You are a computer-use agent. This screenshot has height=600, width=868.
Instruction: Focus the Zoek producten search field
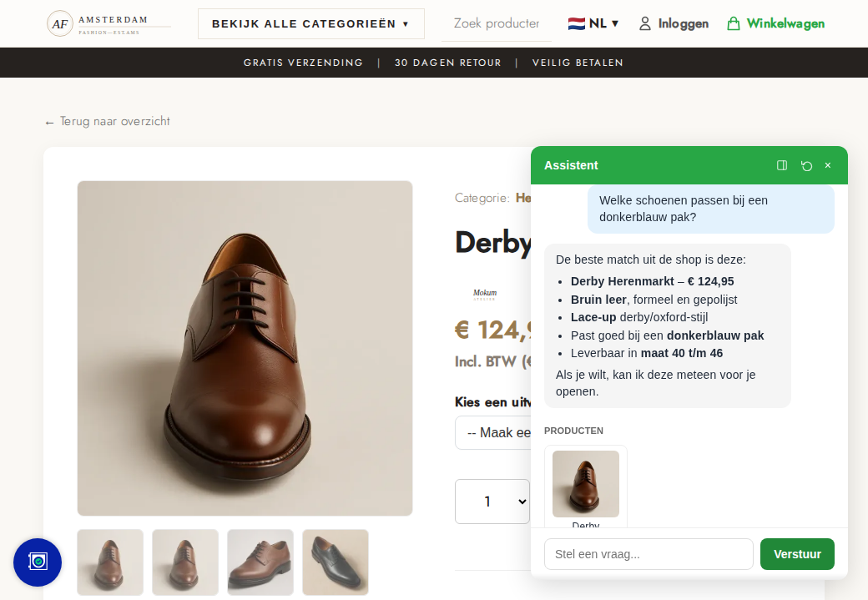tap(497, 24)
